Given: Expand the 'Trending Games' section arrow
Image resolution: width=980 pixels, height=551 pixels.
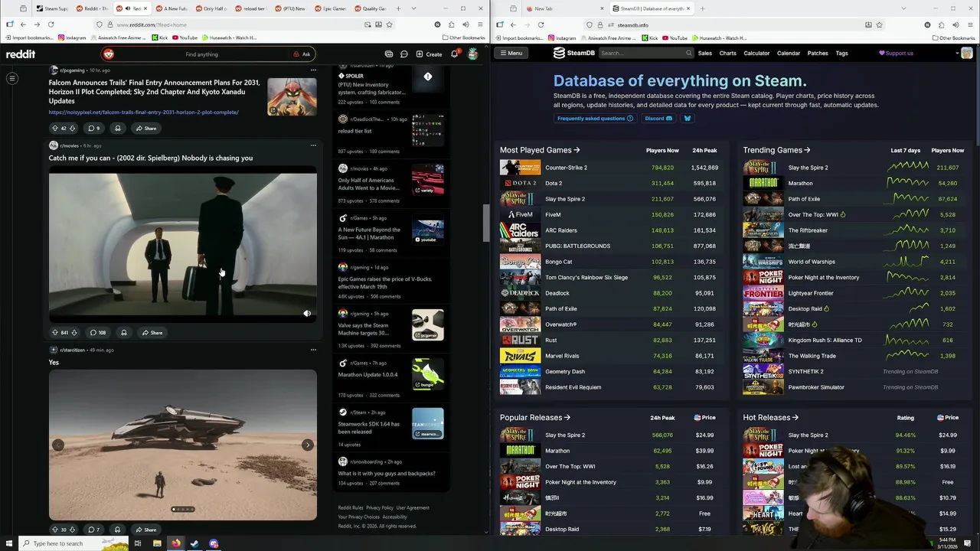Looking at the screenshot, I should pos(807,150).
